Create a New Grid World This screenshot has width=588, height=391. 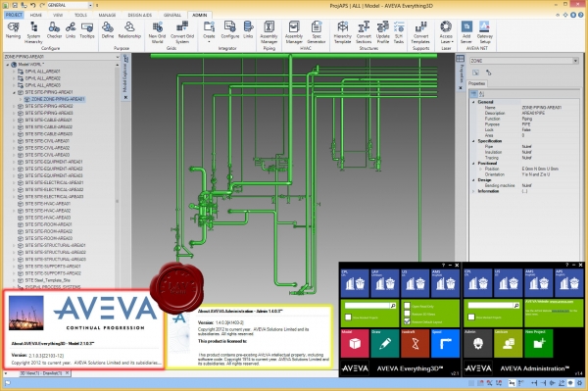point(157,32)
